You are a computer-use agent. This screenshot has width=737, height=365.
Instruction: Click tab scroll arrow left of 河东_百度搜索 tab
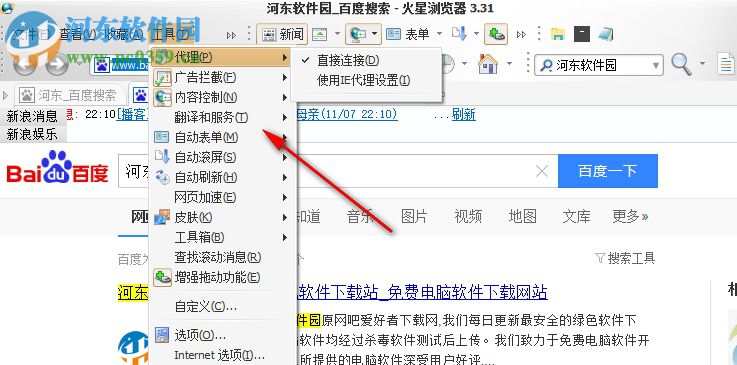6,96
